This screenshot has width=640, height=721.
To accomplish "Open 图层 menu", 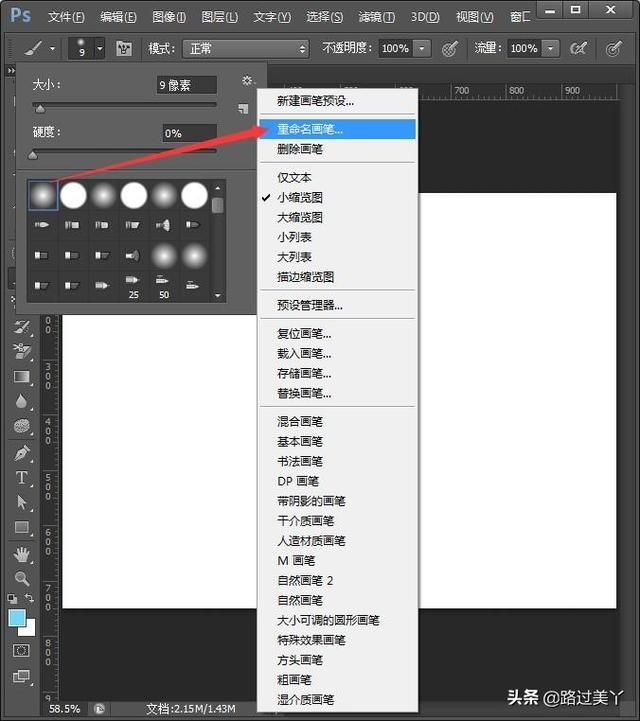I will click(220, 17).
